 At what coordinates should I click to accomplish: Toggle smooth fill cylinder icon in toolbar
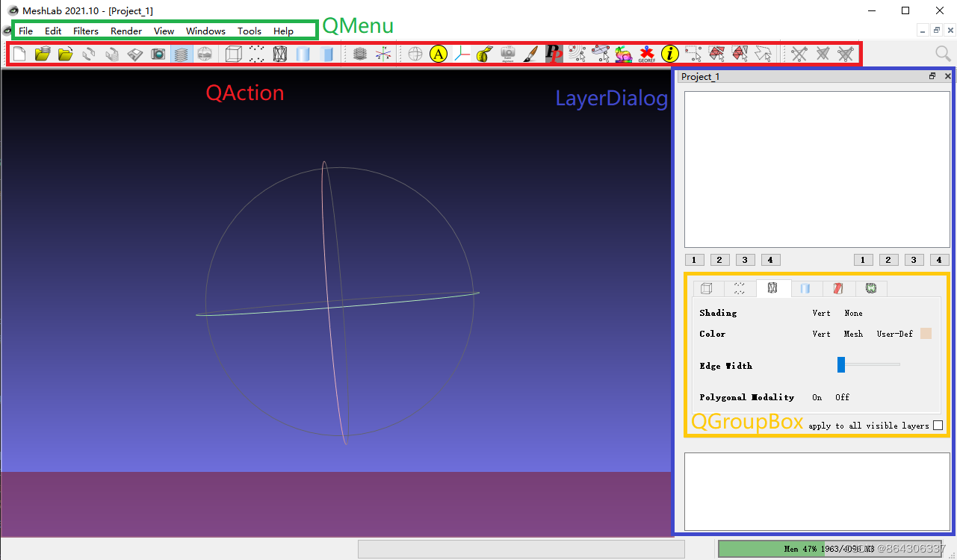303,54
